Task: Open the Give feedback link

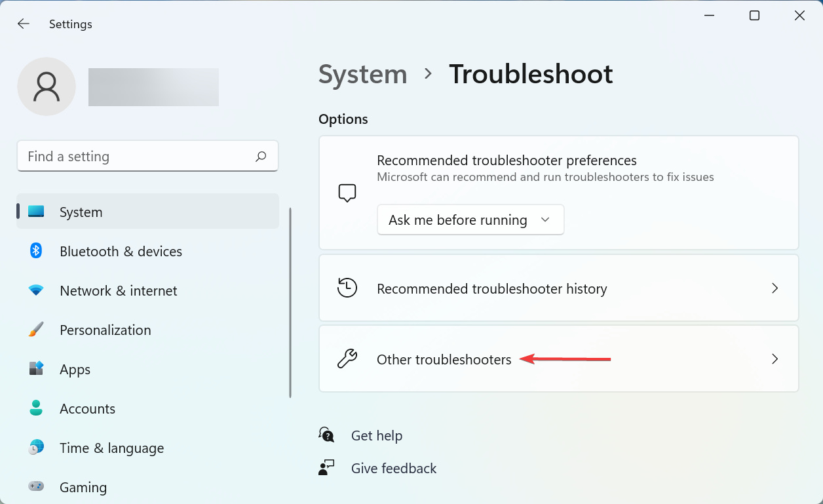Action: click(394, 468)
